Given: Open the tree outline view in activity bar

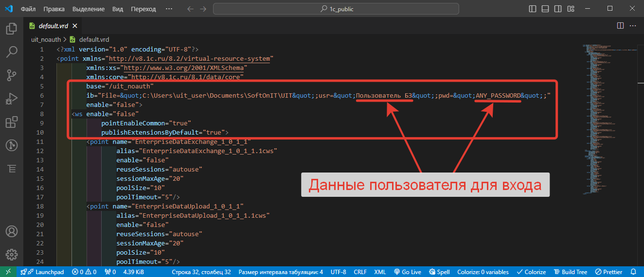Looking at the screenshot, I should [12, 169].
